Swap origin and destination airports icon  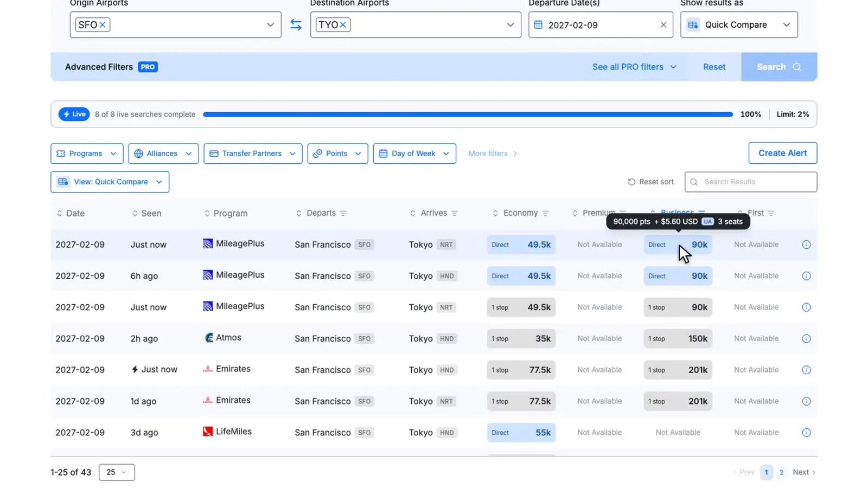click(296, 25)
